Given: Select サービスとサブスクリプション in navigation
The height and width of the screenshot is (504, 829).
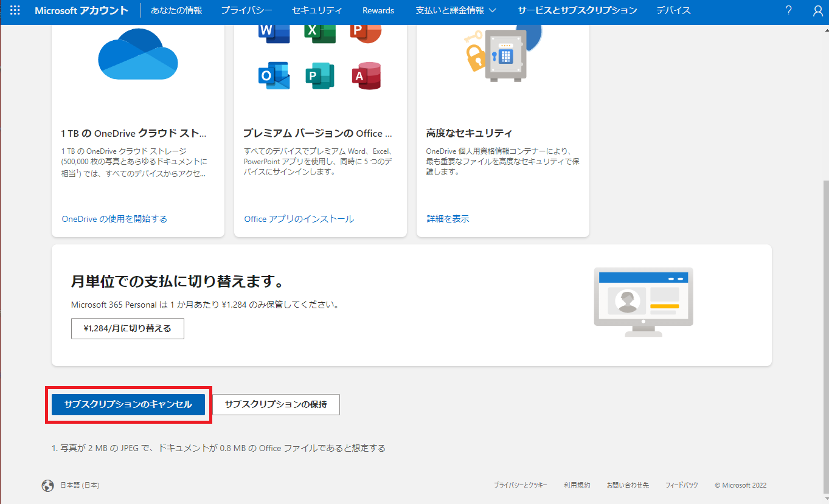Looking at the screenshot, I should tap(577, 10).
